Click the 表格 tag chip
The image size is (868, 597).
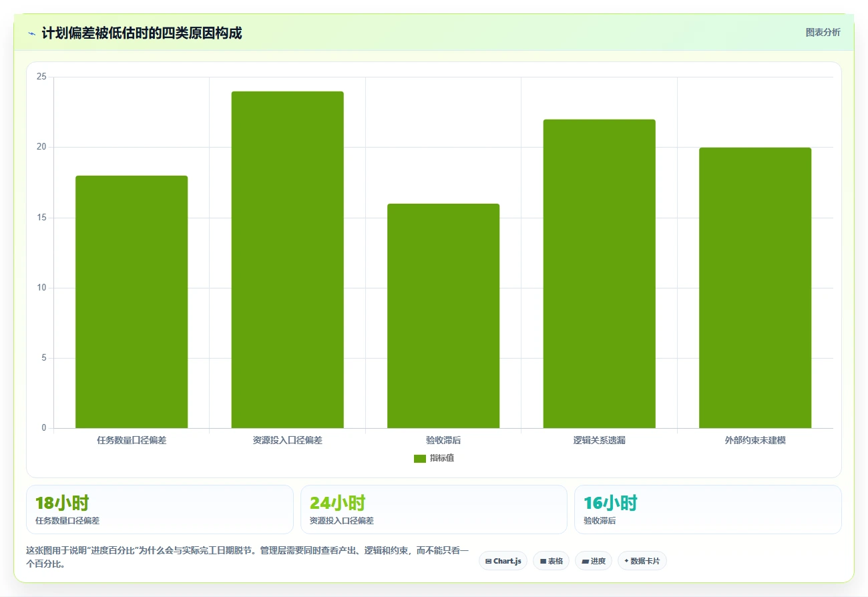point(551,561)
